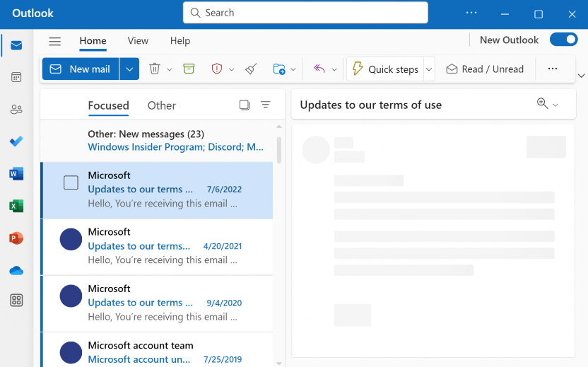This screenshot has height=367, width=588.
Task: Expand the Quick steps dropdown arrow
Action: tap(429, 69)
